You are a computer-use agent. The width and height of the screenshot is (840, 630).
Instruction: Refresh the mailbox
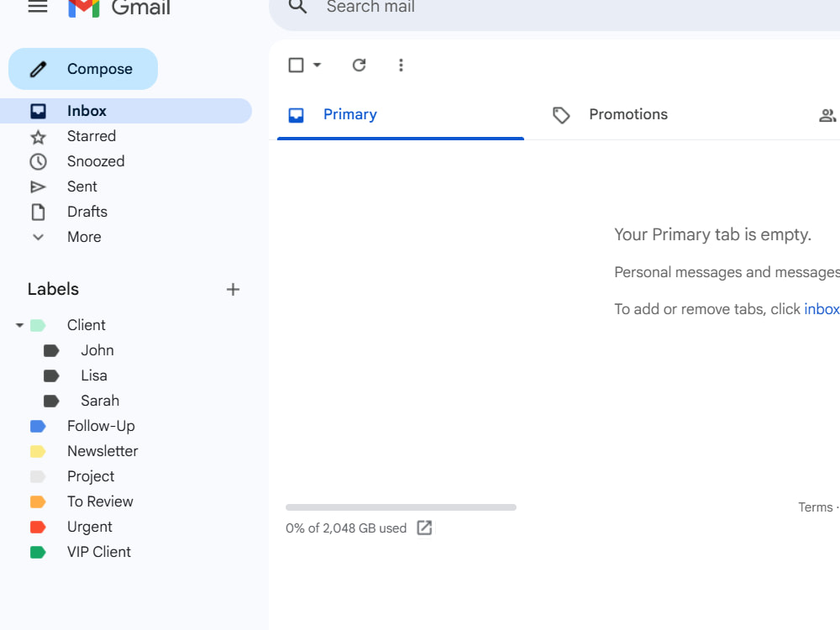pyautogui.click(x=359, y=66)
